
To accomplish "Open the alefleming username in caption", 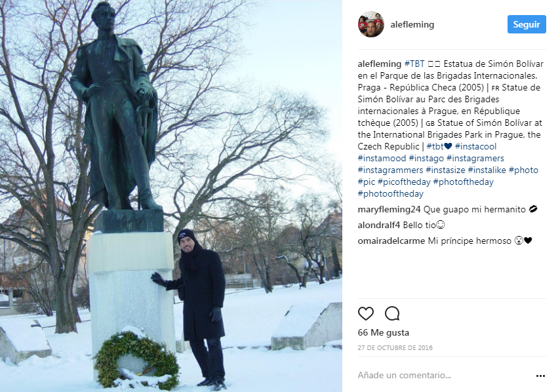I will click(x=380, y=64).
